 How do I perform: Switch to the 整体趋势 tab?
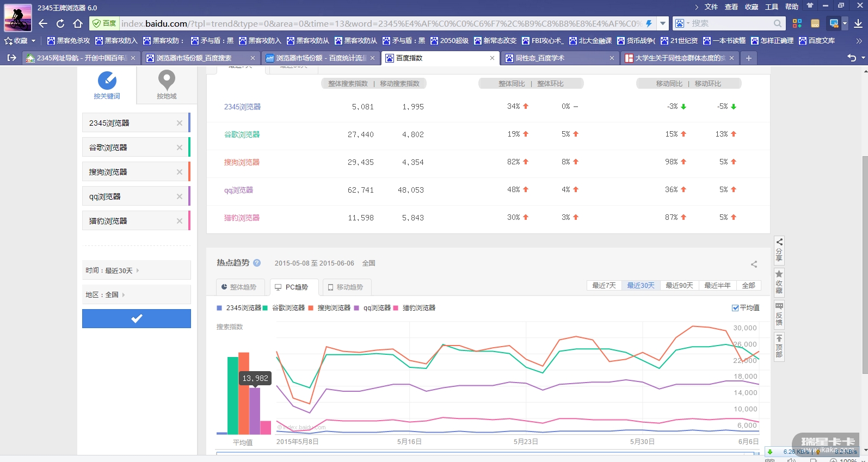(239, 287)
